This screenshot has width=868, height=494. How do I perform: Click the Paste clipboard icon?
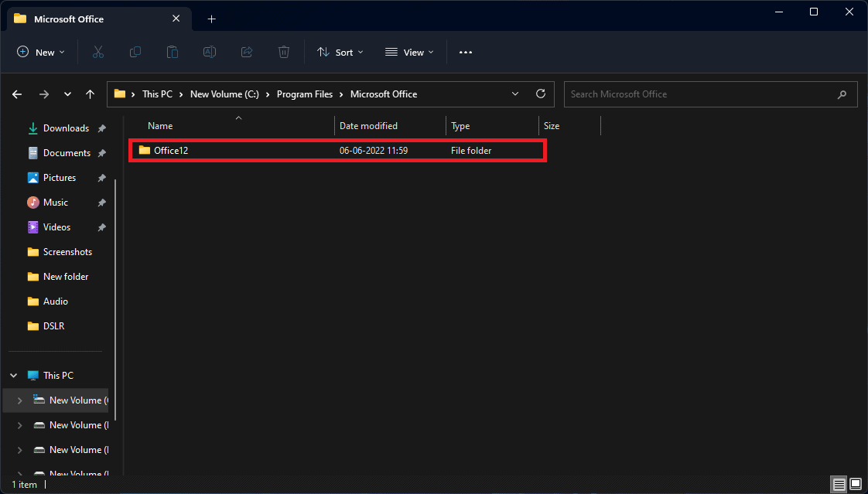[x=173, y=52]
